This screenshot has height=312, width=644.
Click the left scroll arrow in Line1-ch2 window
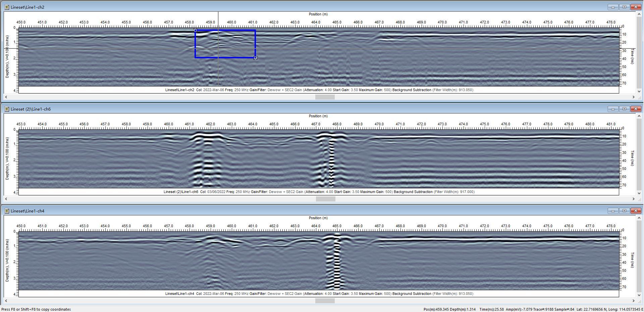6,97
